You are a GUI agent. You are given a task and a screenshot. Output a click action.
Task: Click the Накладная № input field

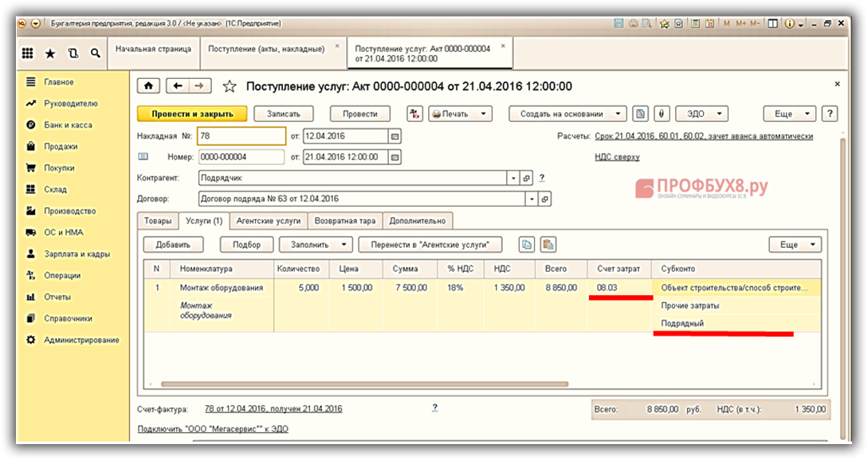[240, 136]
